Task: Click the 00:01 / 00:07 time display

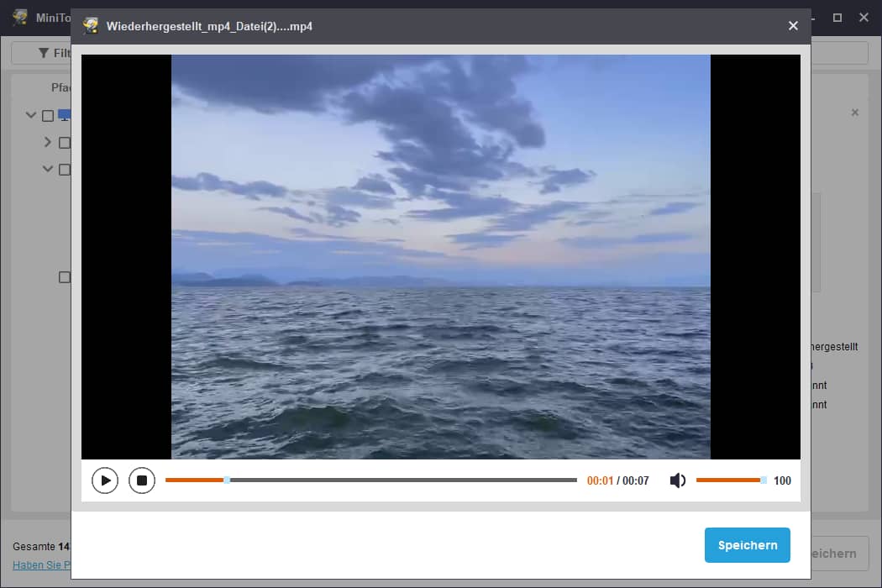Action: click(617, 480)
